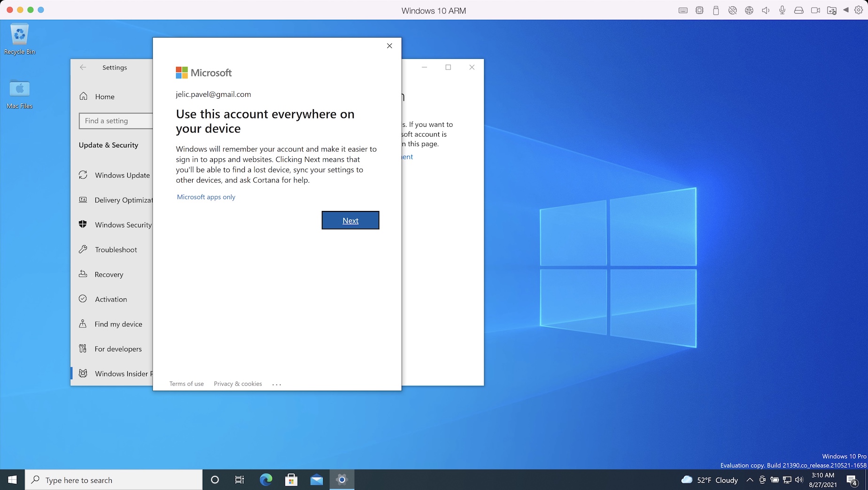The image size is (868, 490).
Task: Open the clock showing 3:10 AM
Action: pos(822,480)
